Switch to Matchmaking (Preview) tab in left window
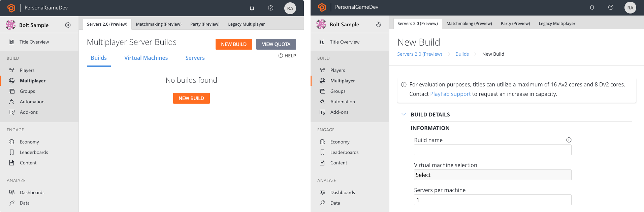This screenshot has width=644, height=212. coord(159,24)
